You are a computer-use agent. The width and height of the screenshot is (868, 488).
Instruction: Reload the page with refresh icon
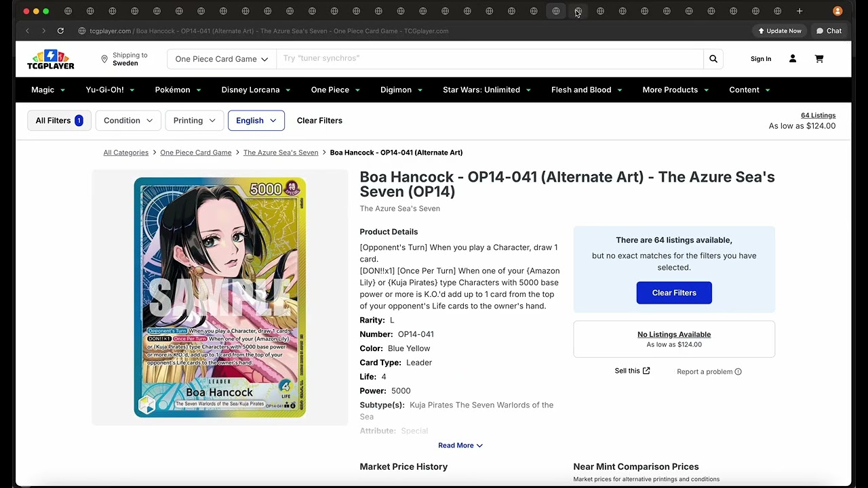[60, 30]
